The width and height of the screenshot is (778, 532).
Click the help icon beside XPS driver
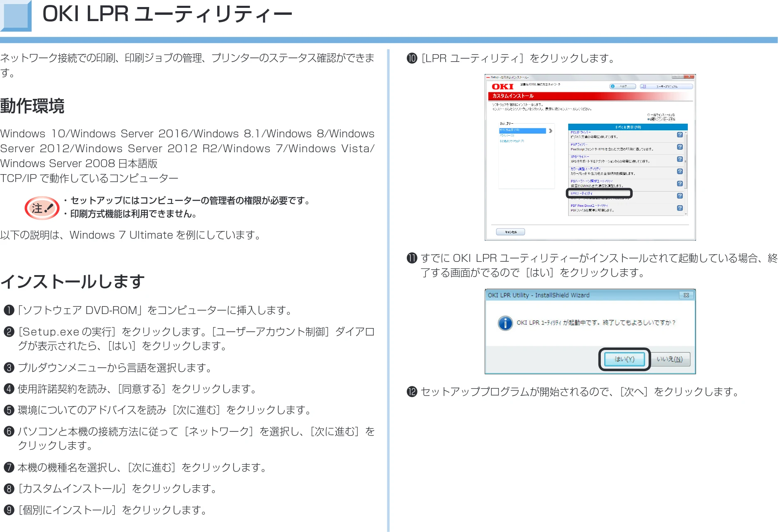tap(680, 159)
